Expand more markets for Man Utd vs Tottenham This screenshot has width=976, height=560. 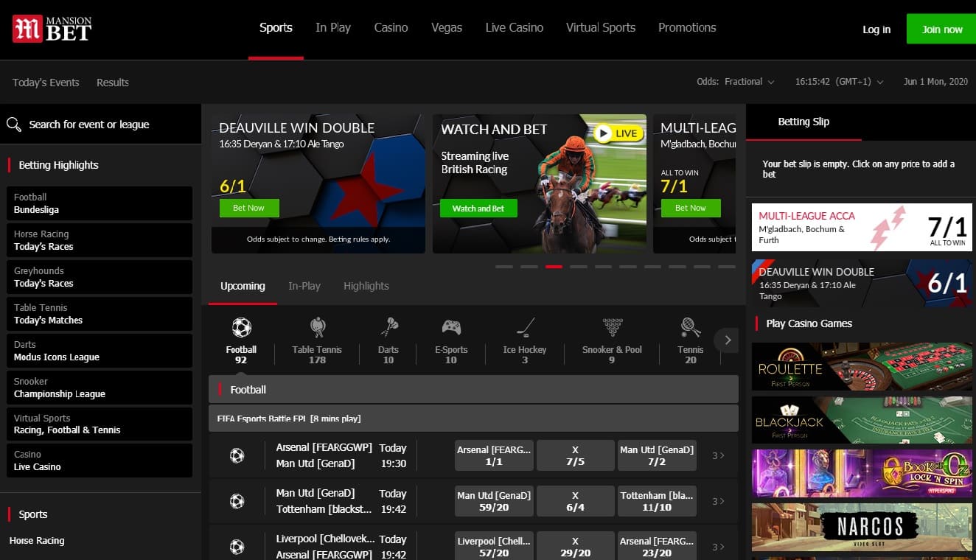click(718, 501)
